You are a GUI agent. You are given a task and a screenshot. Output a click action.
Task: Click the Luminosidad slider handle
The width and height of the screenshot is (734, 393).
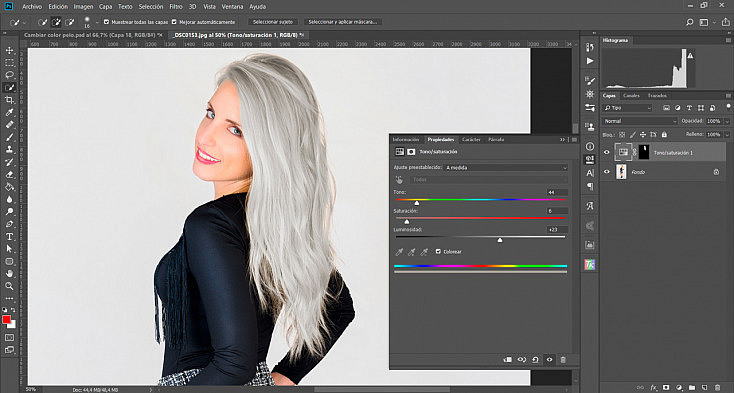click(500, 240)
